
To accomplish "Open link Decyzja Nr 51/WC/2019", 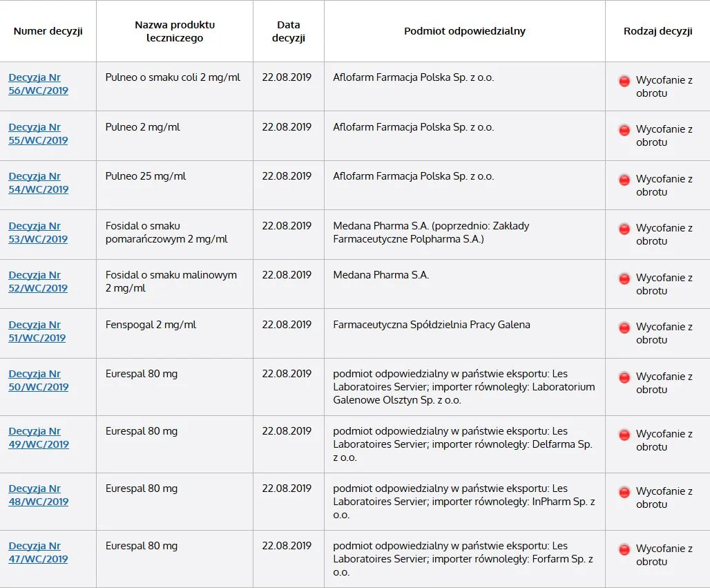I will click(x=37, y=331).
